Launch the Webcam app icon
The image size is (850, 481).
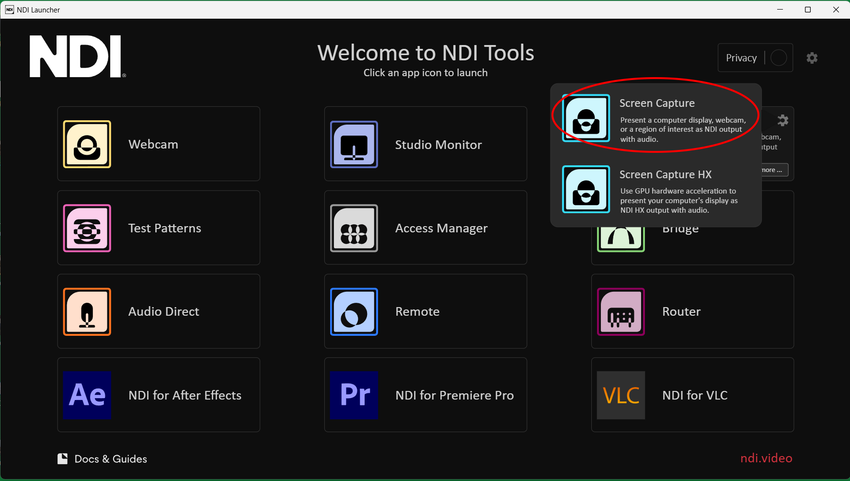tap(87, 144)
